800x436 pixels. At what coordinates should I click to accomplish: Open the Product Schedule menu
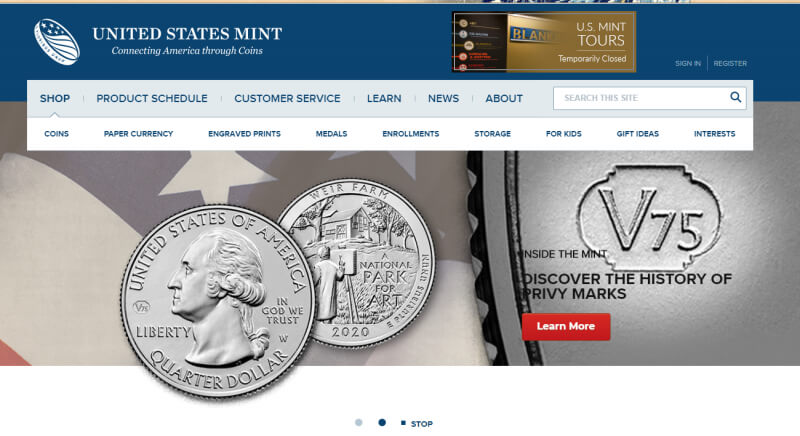coord(152,98)
